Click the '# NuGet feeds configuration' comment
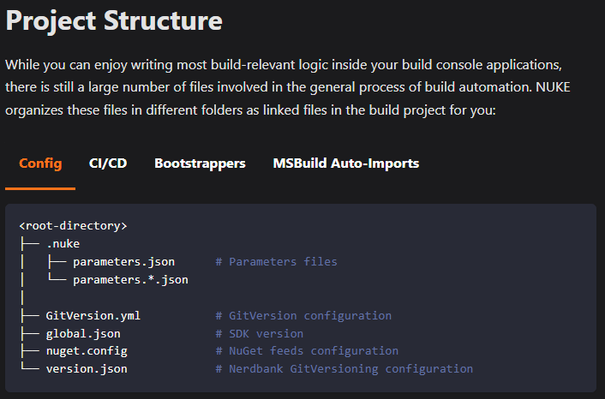 pyautogui.click(x=307, y=351)
